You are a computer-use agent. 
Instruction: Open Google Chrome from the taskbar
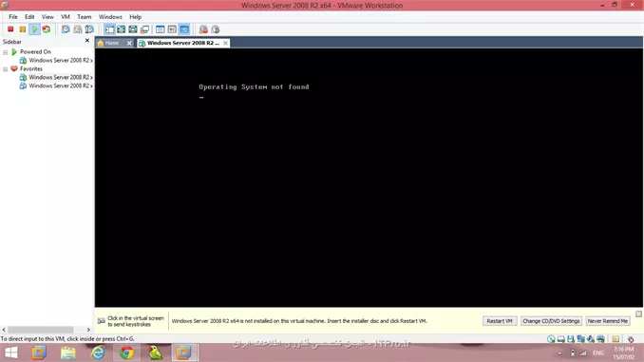pos(126,352)
